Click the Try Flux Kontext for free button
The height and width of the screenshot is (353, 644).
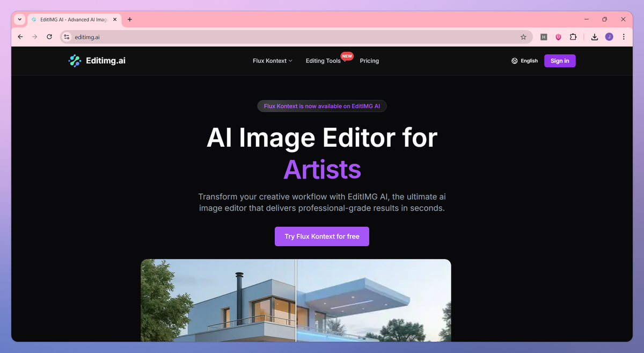click(322, 236)
